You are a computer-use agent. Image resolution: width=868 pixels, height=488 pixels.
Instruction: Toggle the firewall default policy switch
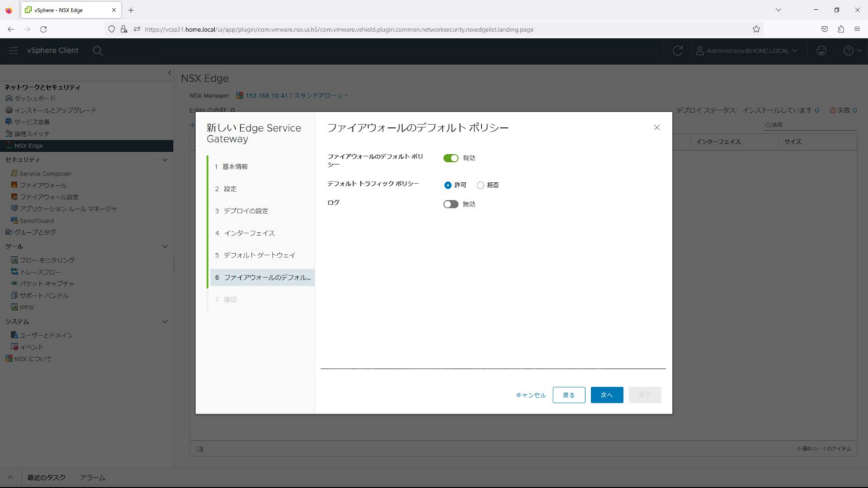pos(451,158)
